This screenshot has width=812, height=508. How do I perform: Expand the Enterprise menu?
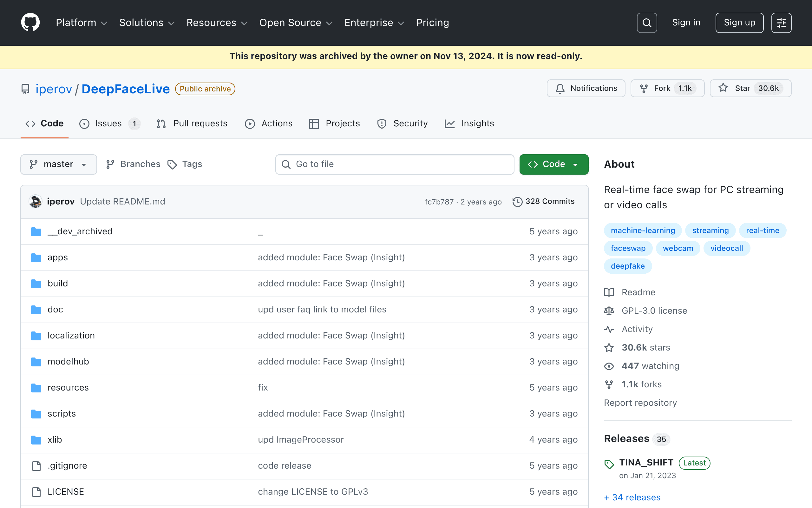click(x=374, y=23)
